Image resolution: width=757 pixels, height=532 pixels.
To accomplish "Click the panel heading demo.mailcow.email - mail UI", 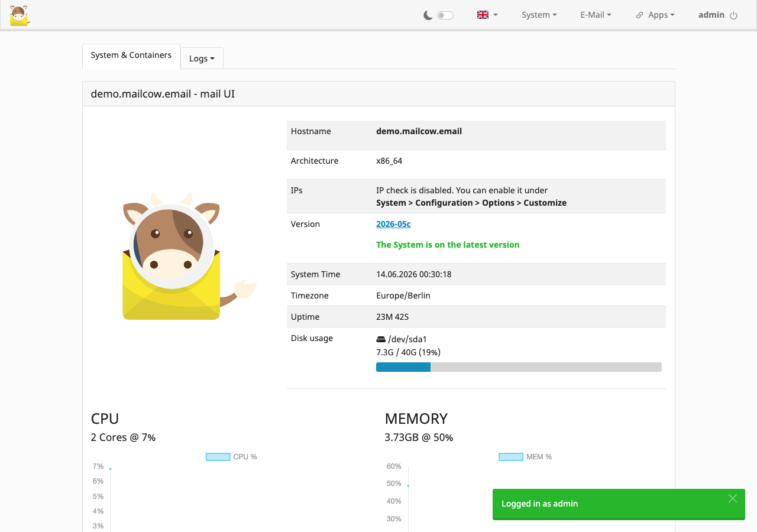I will (x=163, y=93).
